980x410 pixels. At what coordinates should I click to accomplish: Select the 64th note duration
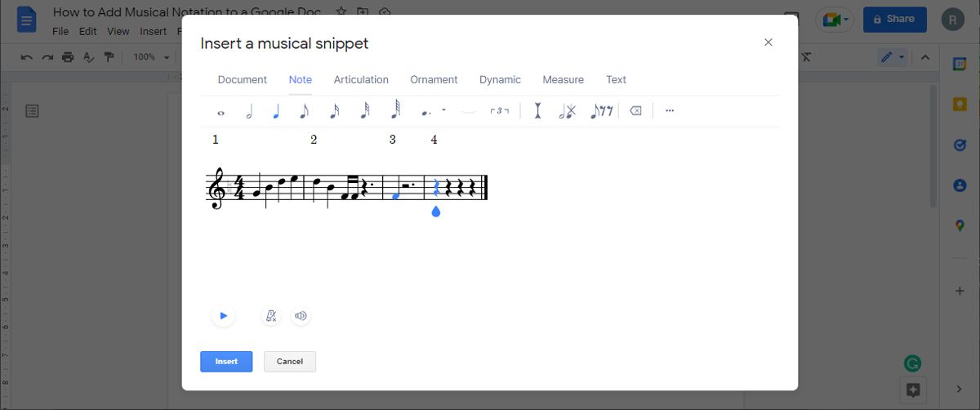[x=396, y=110]
